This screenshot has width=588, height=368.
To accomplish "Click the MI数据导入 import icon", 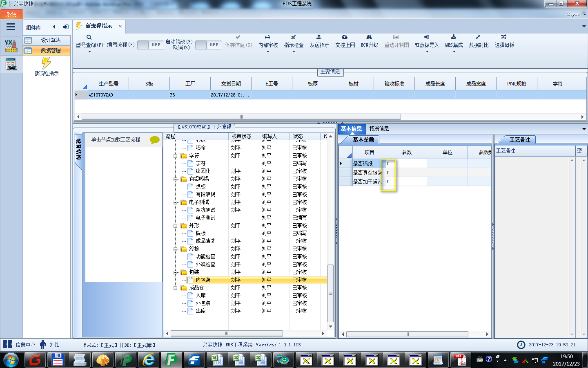I will point(426,37).
